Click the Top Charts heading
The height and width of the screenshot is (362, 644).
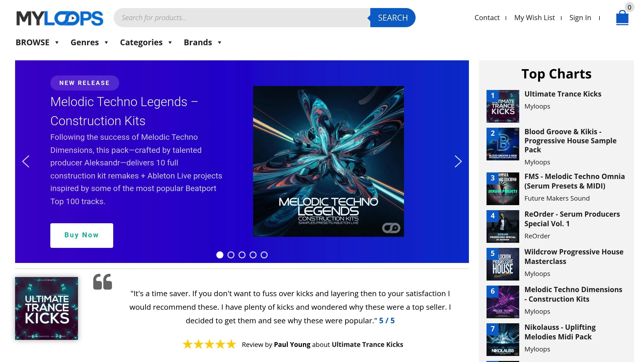(556, 74)
